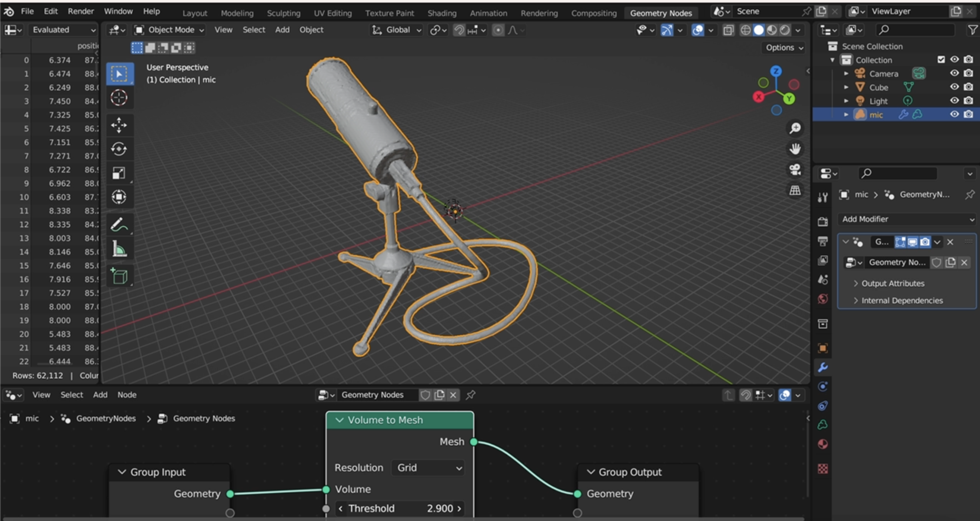
Task: Click Geometry Nodes tab in header
Action: pyautogui.click(x=661, y=11)
